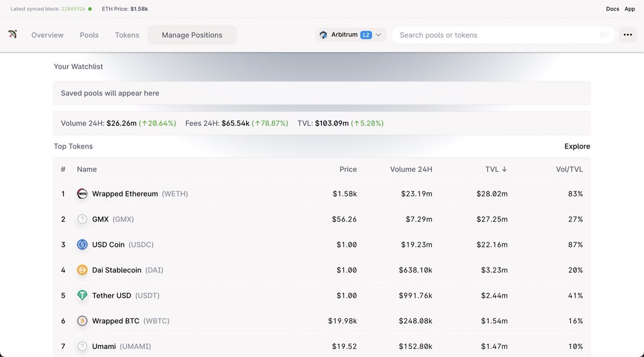The image size is (644, 357).
Task: Click the TVL $103.09m summary value
Action: tap(332, 123)
